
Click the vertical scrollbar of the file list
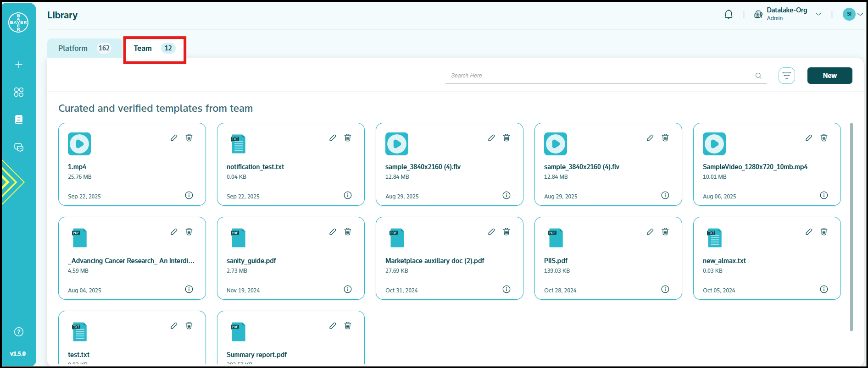(x=851, y=227)
